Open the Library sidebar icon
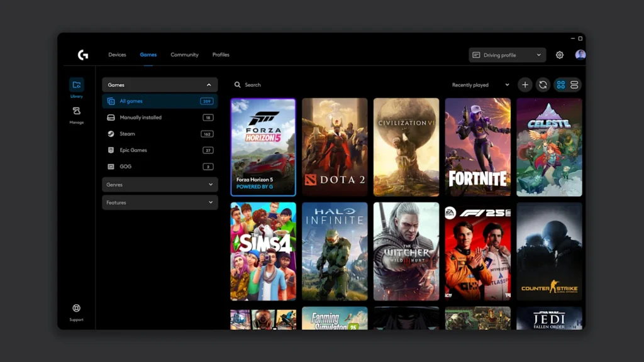Viewport: 644px width, 362px height. point(76,85)
